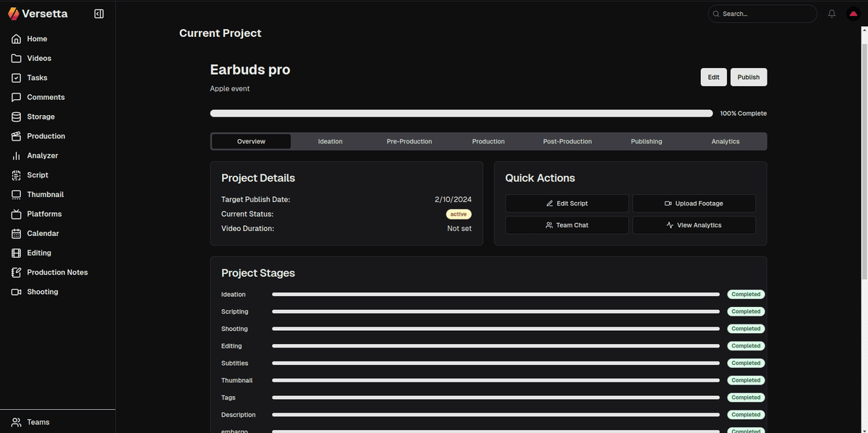
Task: Open Production via its clapperboard icon
Action: pos(17,136)
